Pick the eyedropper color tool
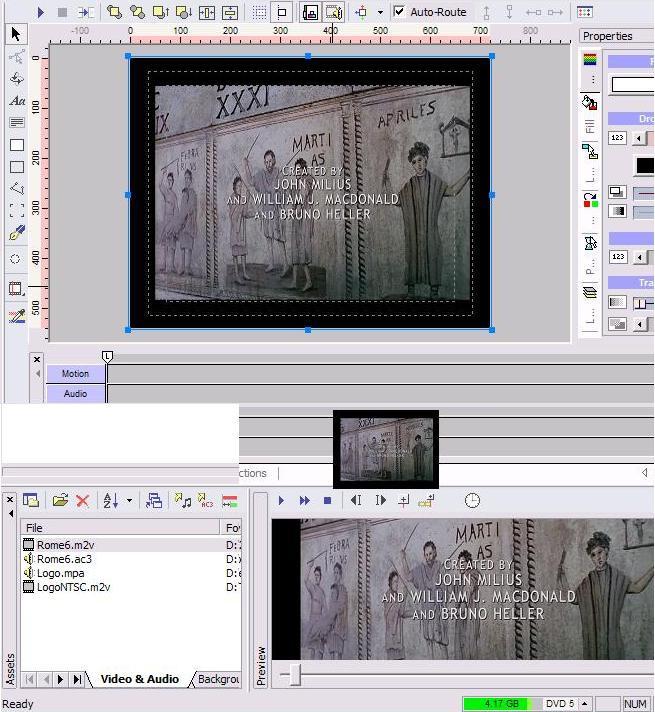The width and height of the screenshot is (655, 712). point(17,233)
